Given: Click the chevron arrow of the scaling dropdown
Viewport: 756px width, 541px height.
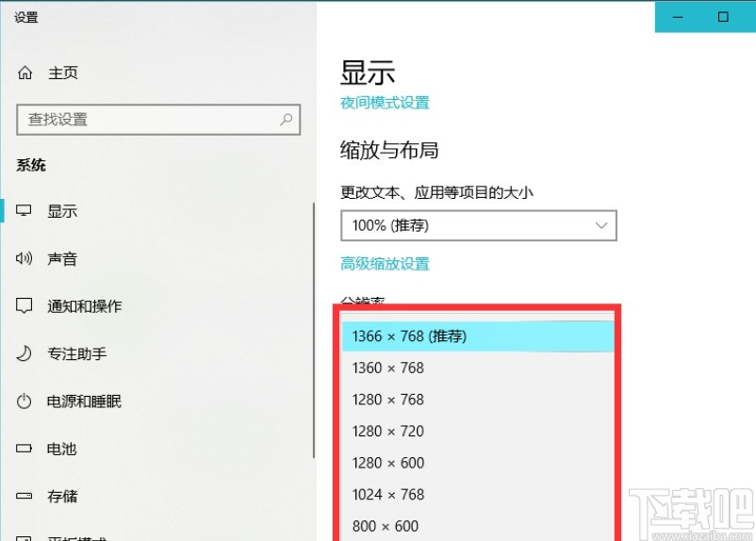Looking at the screenshot, I should point(601,225).
